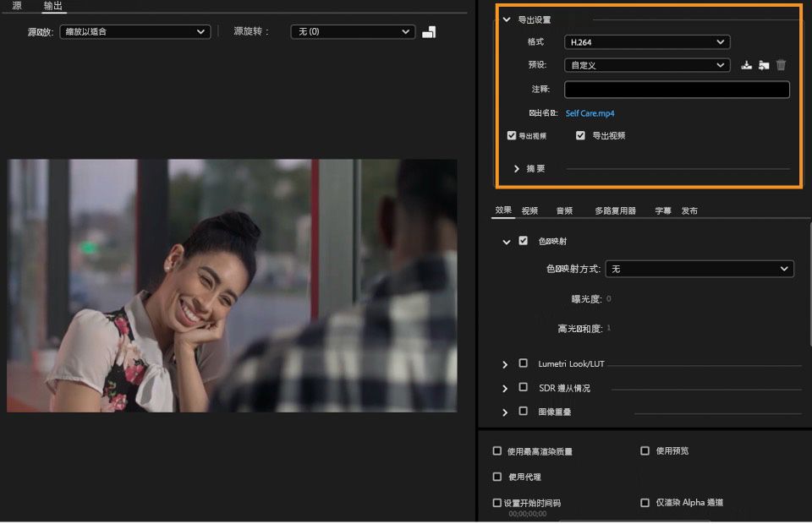
Task: Import a preset with the folder icon
Action: click(764, 65)
